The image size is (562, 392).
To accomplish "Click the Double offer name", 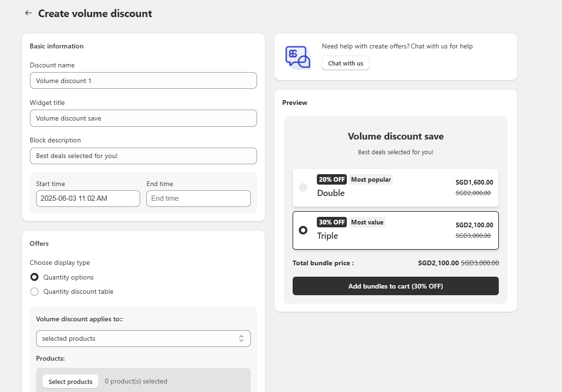I will pos(331,193).
